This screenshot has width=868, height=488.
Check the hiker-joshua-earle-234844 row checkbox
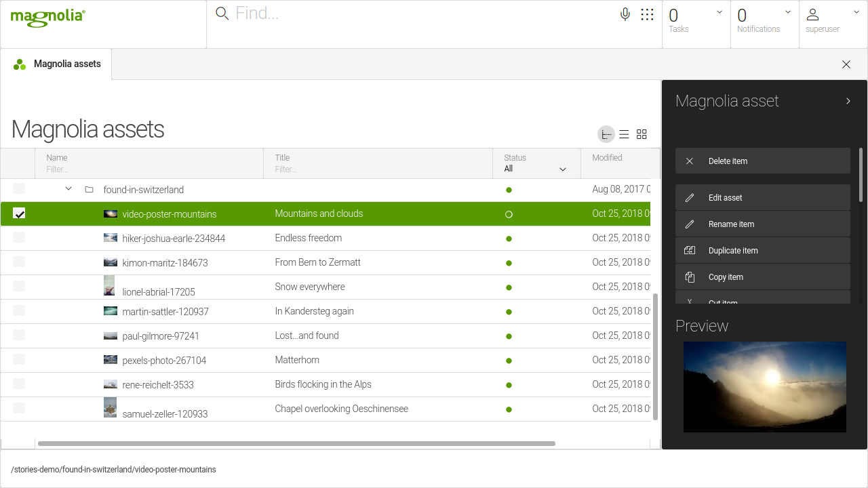point(19,238)
